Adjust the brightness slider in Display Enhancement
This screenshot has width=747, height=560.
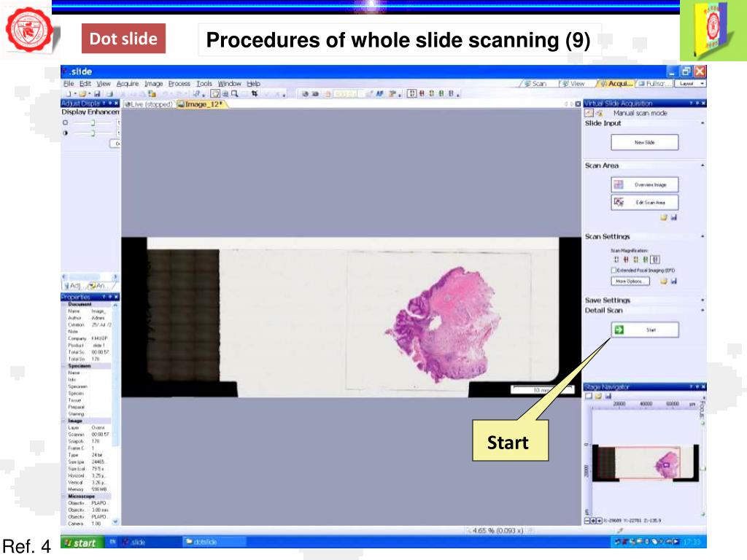93,122
